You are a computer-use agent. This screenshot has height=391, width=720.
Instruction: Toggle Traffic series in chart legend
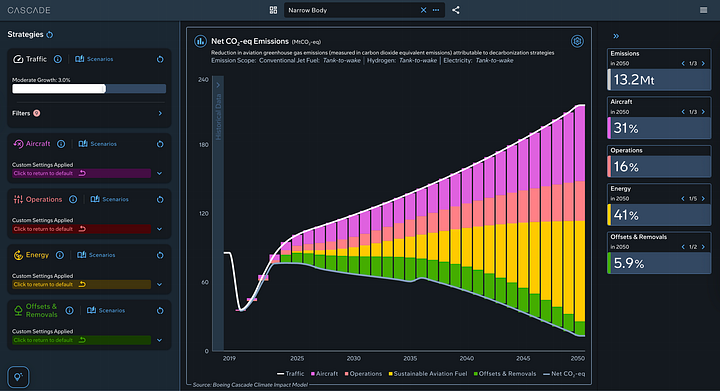290,374
